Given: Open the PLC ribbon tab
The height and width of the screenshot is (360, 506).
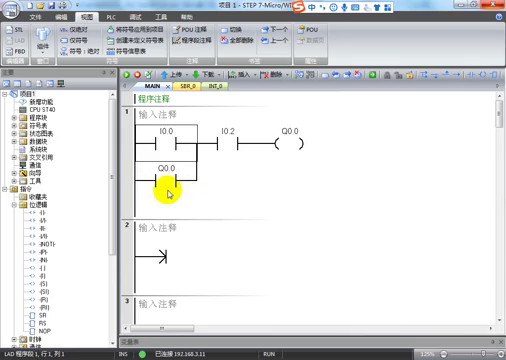Looking at the screenshot, I should [x=111, y=17].
